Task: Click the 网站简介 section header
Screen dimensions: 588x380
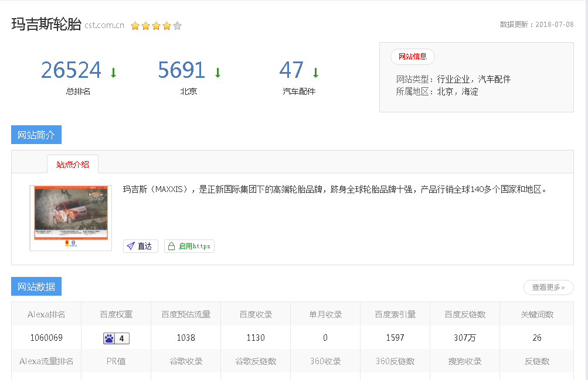Action: click(x=36, y=135)
